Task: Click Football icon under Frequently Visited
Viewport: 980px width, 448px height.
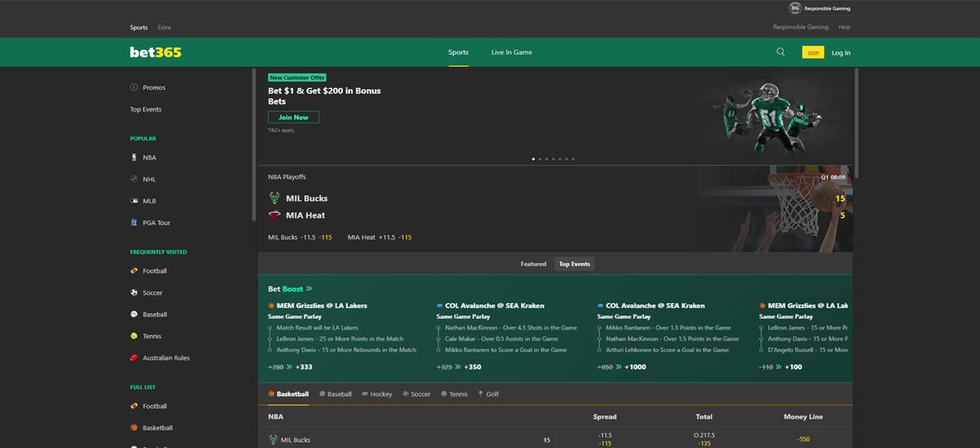Action: tap(134, 271)
